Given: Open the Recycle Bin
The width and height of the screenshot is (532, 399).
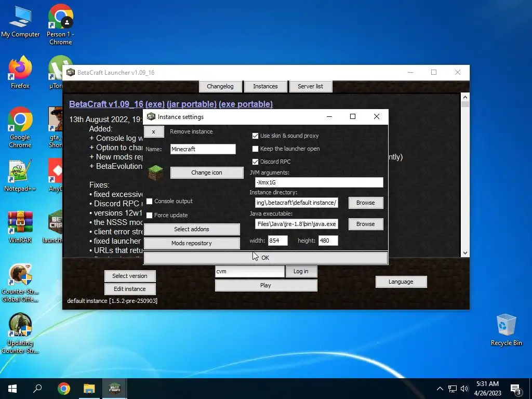Looking at the screenshot, I should pos(506,330).
